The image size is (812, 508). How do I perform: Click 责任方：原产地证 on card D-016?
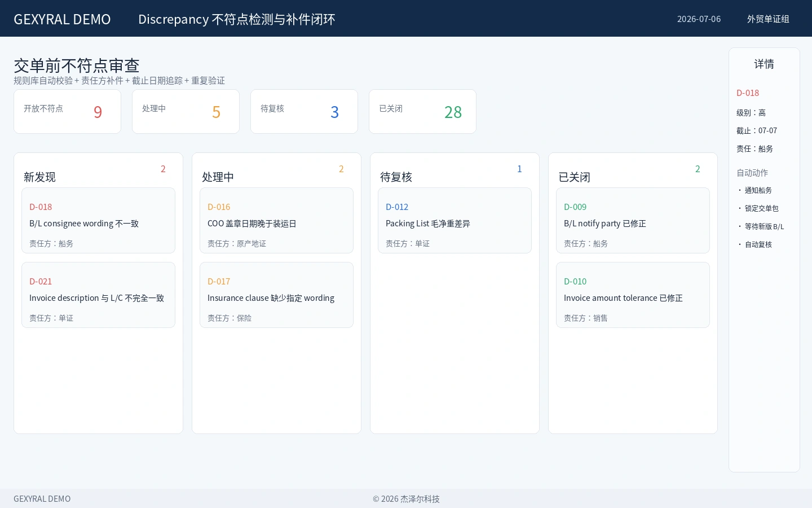pyautogui.click(x=237, y=244)
